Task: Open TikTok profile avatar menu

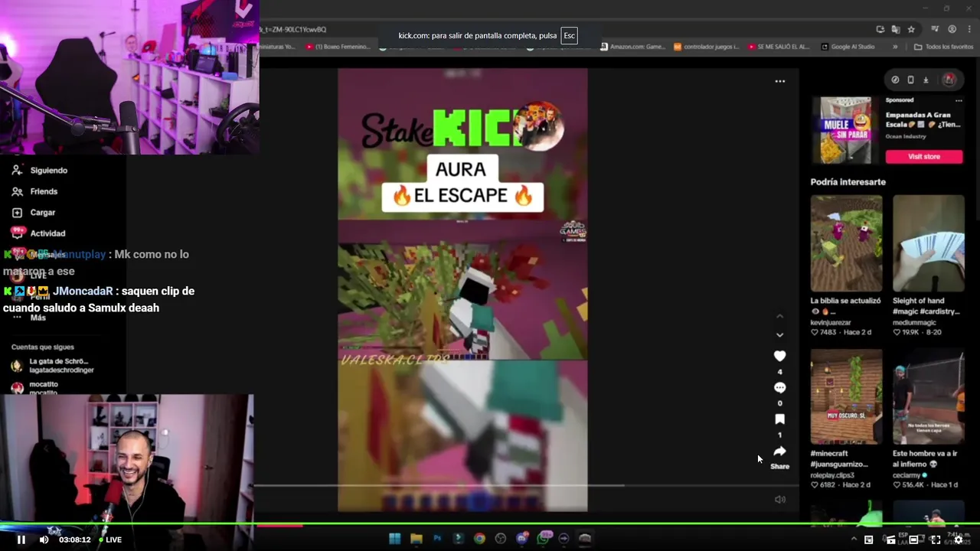Action: (949, 80)
